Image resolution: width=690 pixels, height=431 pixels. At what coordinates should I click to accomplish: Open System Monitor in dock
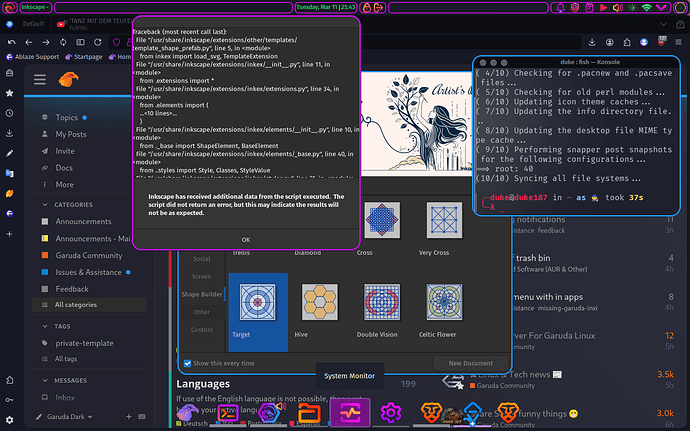coord(350,413)
